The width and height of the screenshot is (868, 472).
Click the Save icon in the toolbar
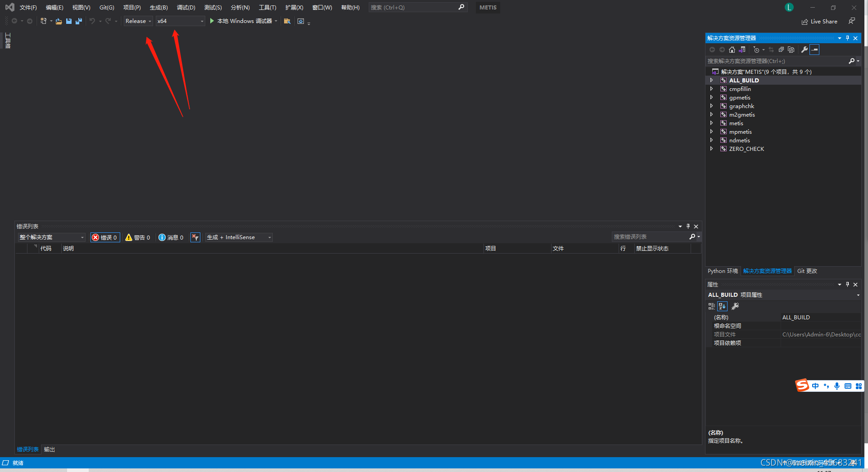[x=68, y=21]
